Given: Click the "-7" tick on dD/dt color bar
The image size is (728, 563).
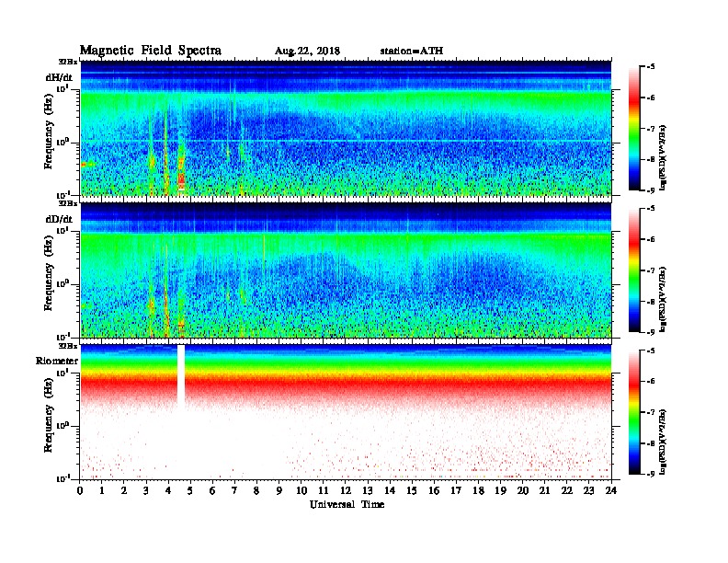Looking at the screenshot, I should click(651, 270).
